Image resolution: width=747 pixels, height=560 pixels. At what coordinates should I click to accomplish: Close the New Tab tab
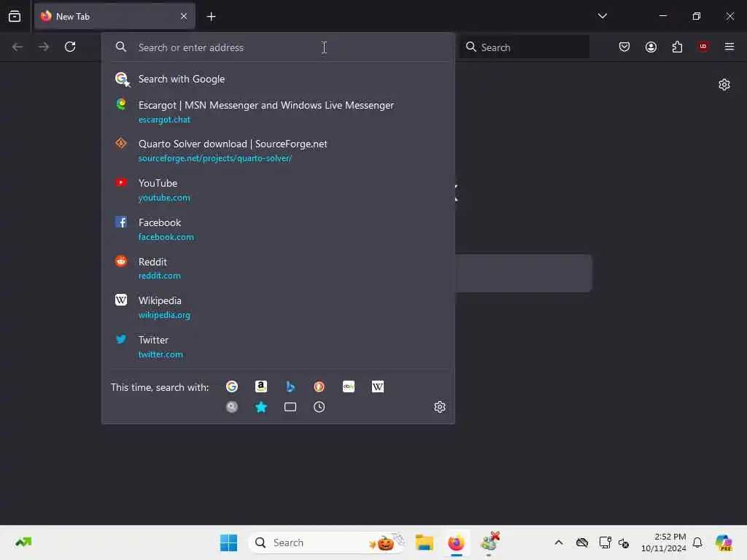(184, 16)
